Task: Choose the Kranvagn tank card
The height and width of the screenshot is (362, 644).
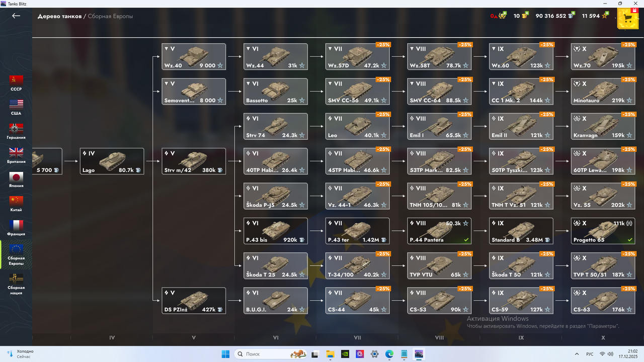Action: tap(603, 127)
